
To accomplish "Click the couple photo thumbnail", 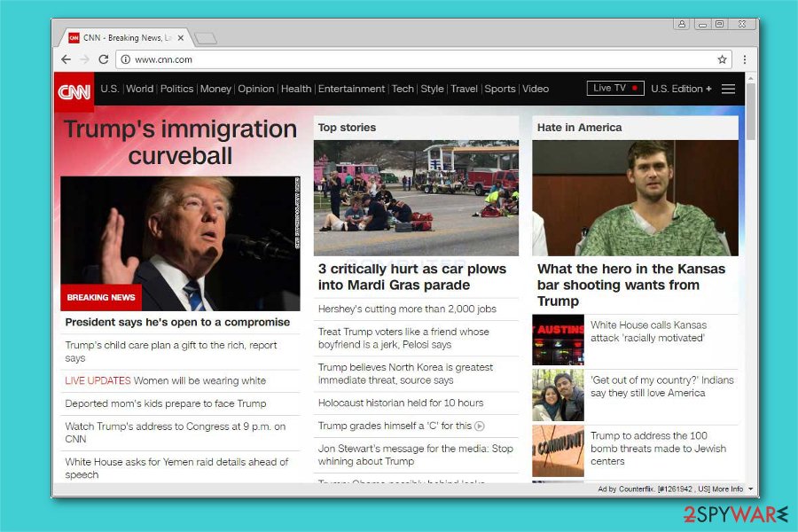I will [559, 395].
